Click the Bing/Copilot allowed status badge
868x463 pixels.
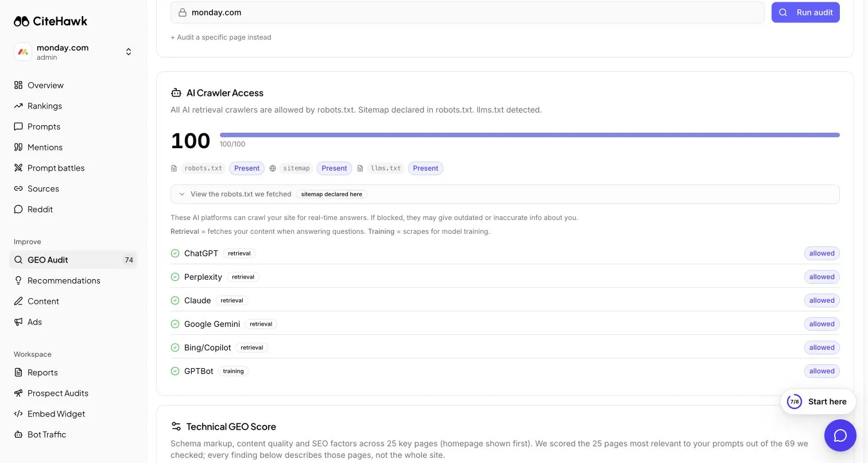coord(822,348)
